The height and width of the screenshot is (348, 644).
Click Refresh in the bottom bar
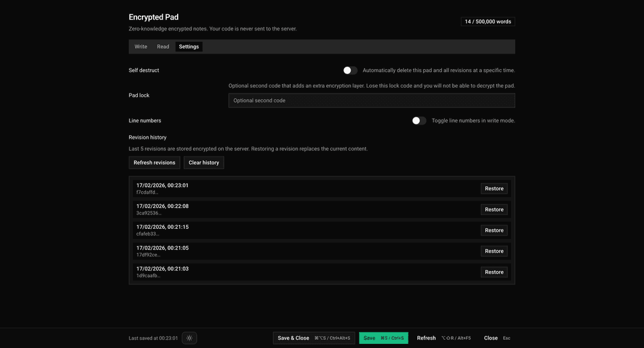coord(426,338)
